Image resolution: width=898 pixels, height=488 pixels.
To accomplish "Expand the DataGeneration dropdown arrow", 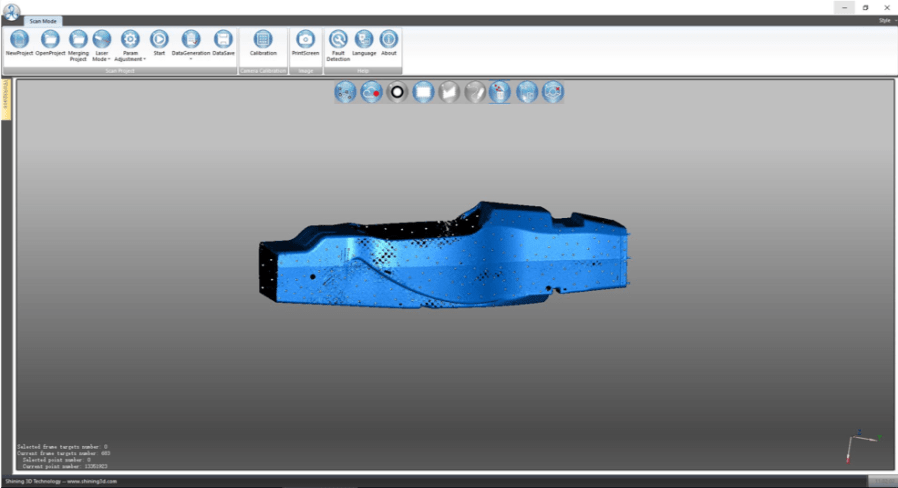I will click(191, 59).
